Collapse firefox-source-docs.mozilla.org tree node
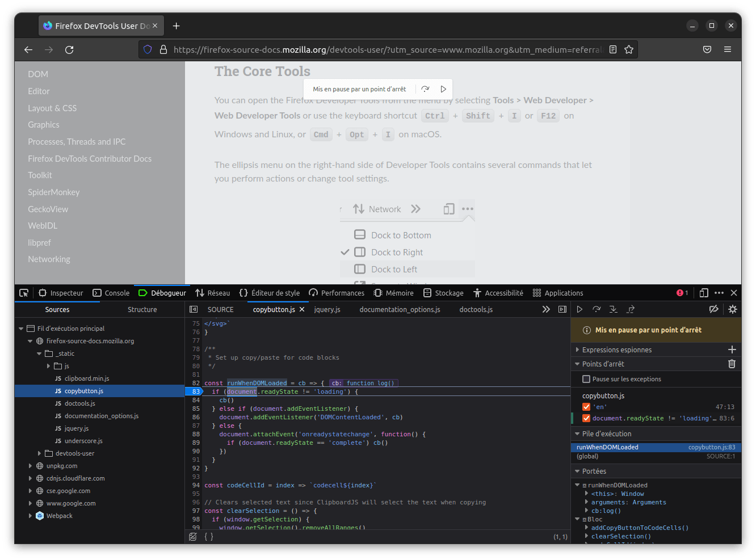 (30, 341)
